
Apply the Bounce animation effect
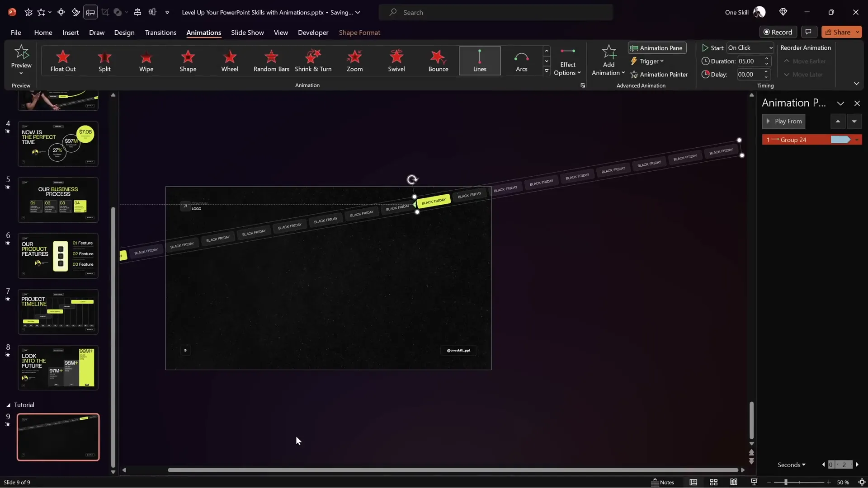(x=438, y=61)
